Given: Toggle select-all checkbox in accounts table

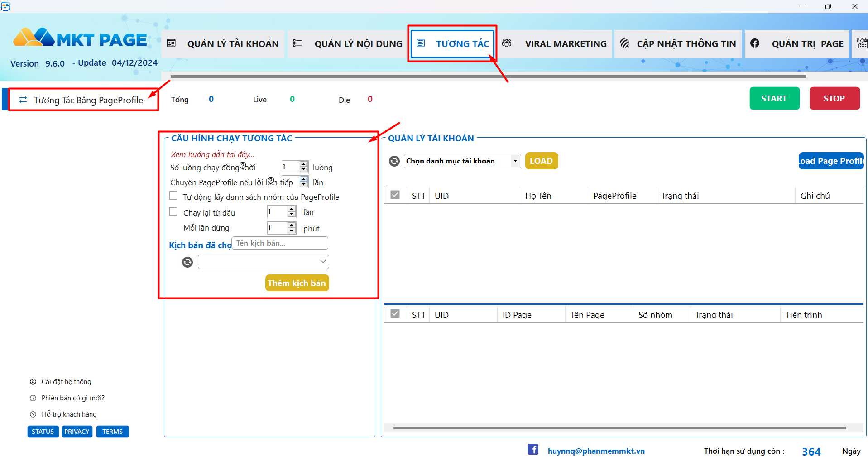Looking at the screenshot, I should coord(395,195).
